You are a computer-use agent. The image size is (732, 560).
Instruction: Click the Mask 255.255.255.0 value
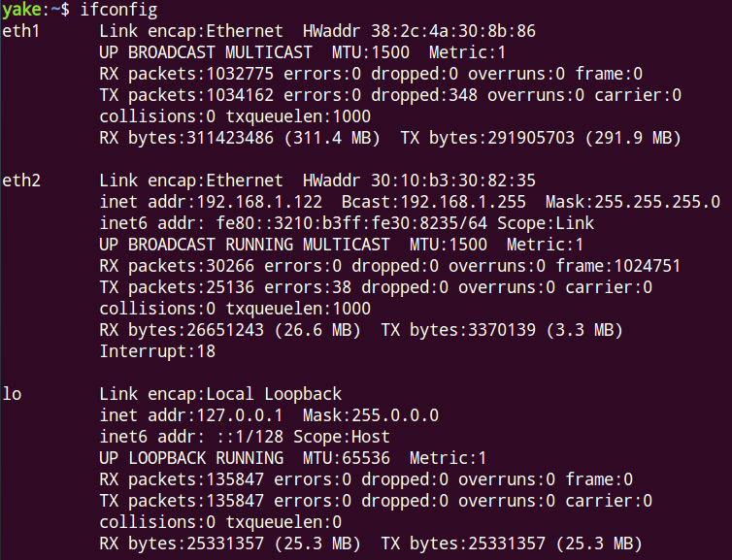tap(633, 202)
